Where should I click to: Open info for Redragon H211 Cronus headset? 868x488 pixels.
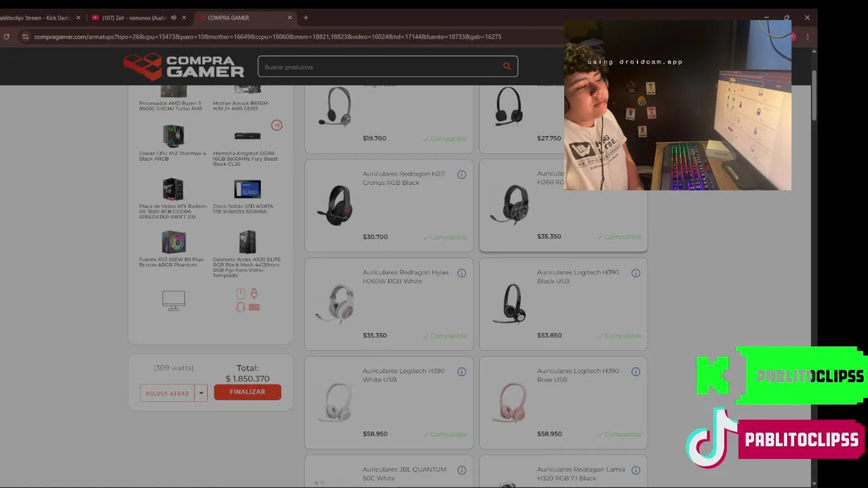click(462, 175)
